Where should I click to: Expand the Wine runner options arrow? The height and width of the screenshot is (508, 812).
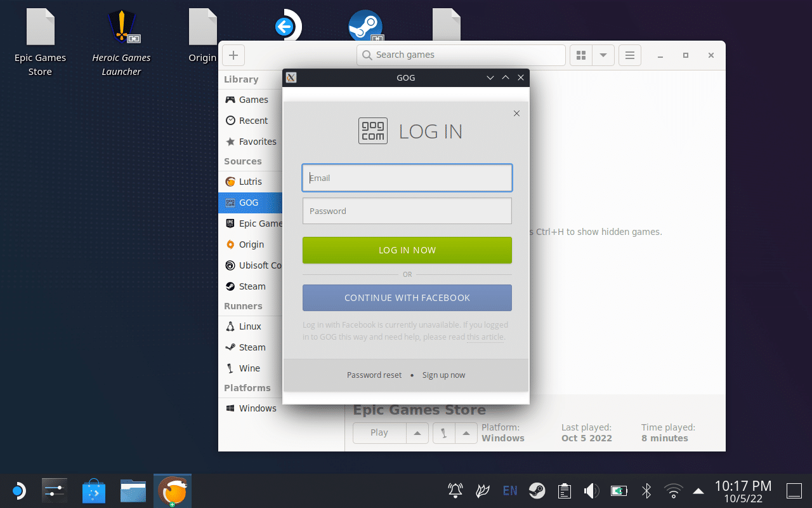pos(466,433)
